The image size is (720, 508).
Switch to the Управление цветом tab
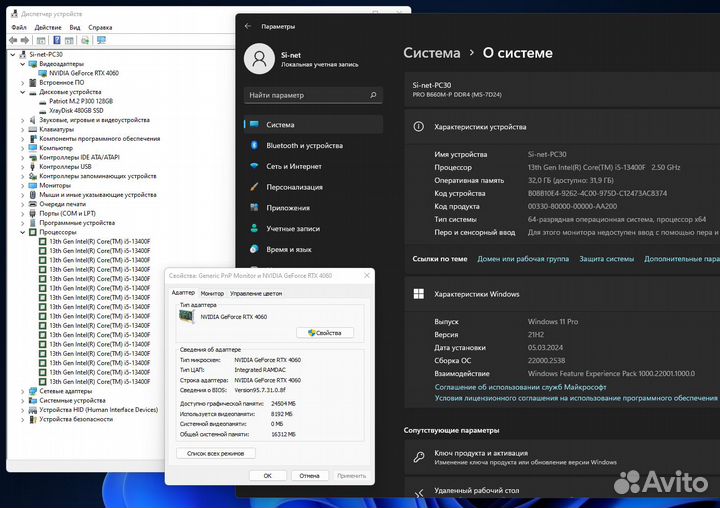(x=256, y=293)
